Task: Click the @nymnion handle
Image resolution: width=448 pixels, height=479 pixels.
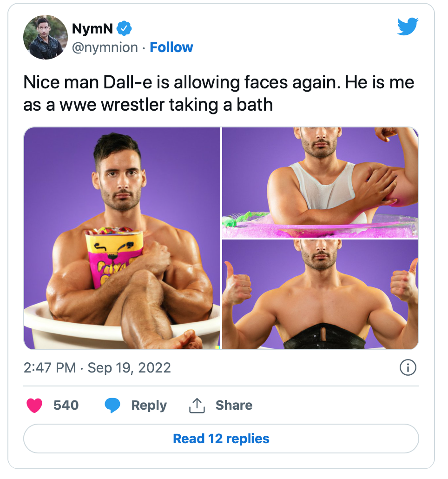Action: pyautogui.click(x=105, y=47)
